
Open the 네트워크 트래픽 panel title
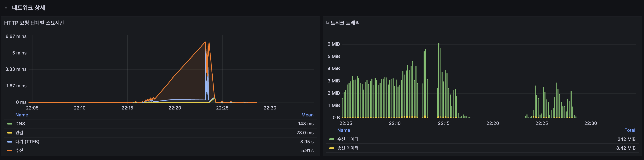click(x=343, y=23)
